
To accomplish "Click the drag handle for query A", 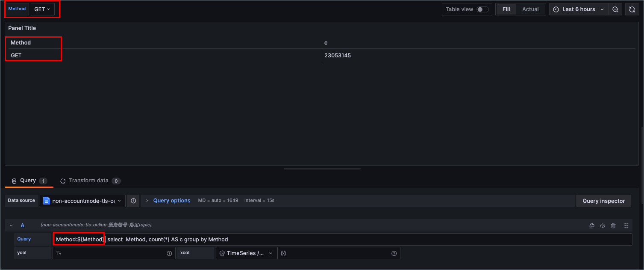I will pyautogui.click(x=626, y=225).
